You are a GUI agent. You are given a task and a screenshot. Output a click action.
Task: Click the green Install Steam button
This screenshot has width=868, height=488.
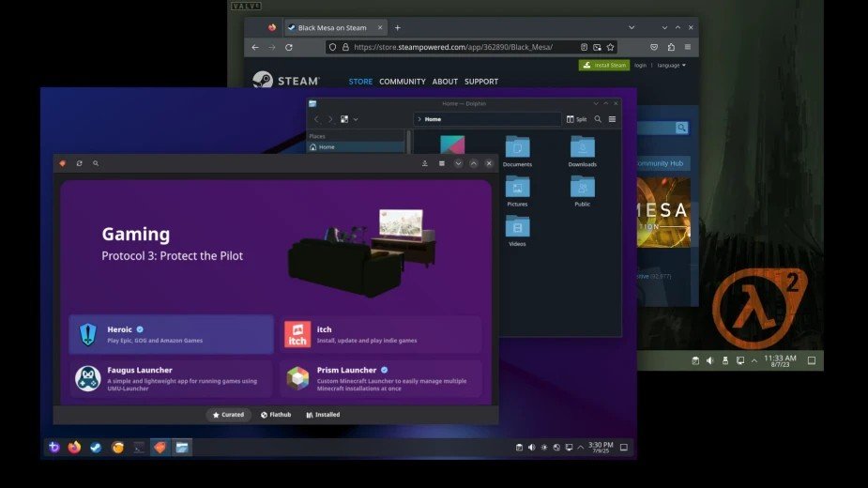tap(604, 65)
